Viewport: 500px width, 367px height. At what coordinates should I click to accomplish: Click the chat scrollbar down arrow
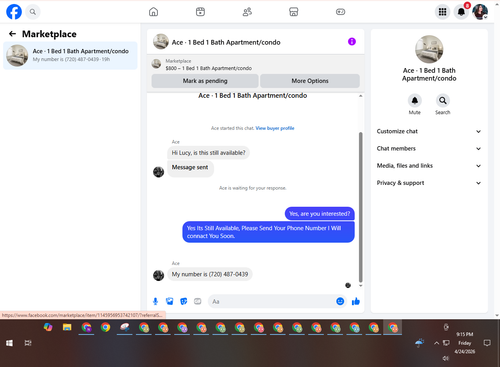(360, 286)
